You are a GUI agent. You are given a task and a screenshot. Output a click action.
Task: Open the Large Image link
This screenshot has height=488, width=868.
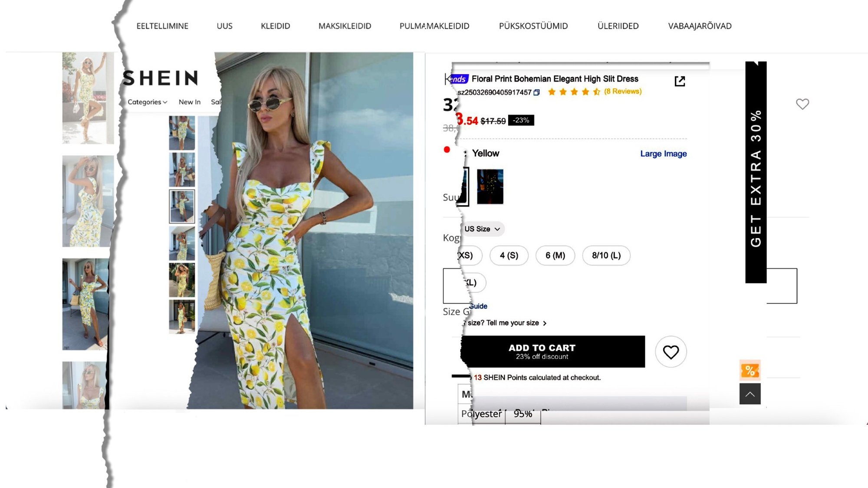[x=663, y=154]
